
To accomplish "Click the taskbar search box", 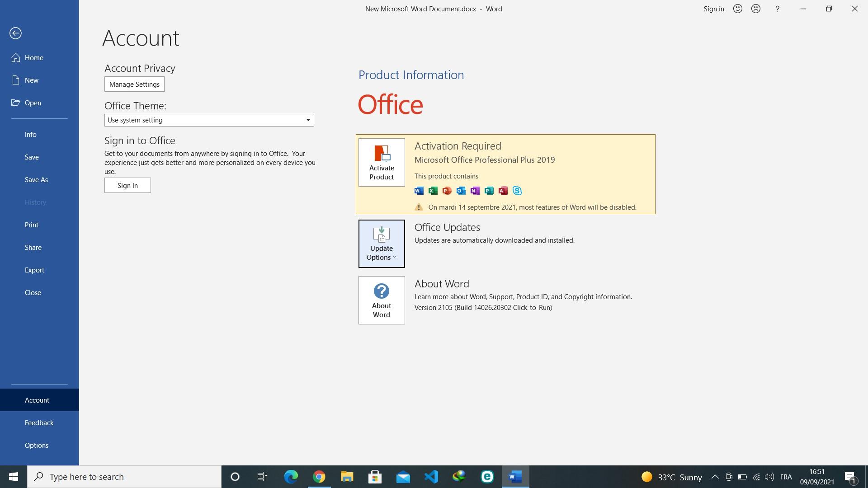I will point(124,477).
